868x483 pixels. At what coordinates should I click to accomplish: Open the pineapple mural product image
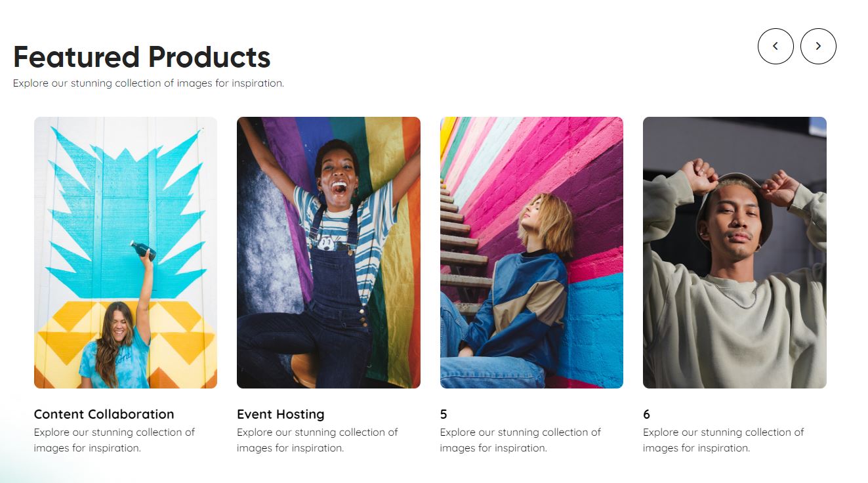click(125, 253)
